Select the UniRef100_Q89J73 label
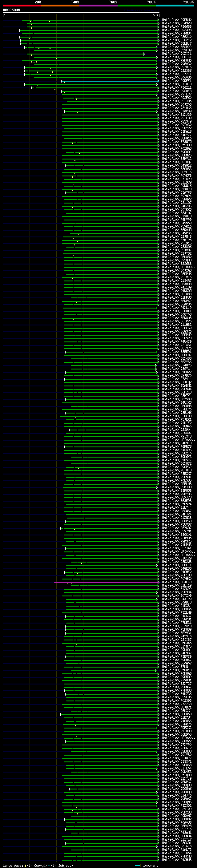The height and width of the screenshot is (868, 197). tap(176, 497)
